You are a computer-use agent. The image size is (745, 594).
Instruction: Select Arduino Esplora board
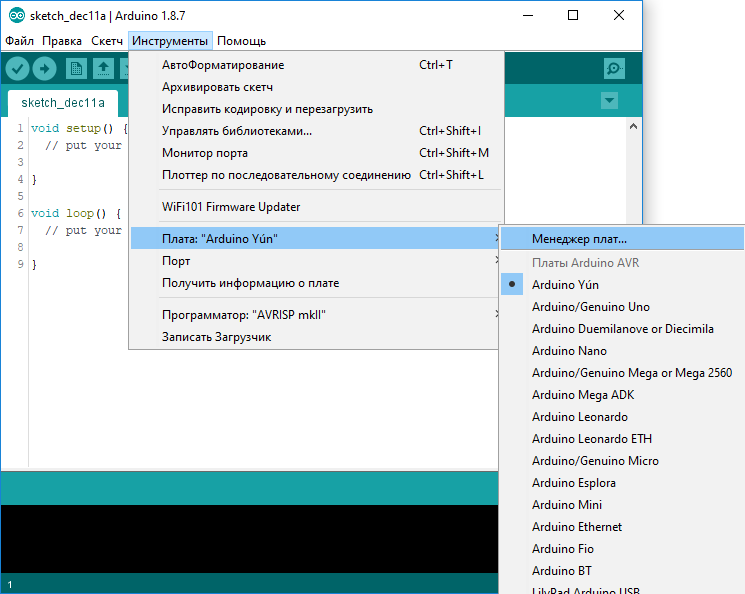point(622,483)
